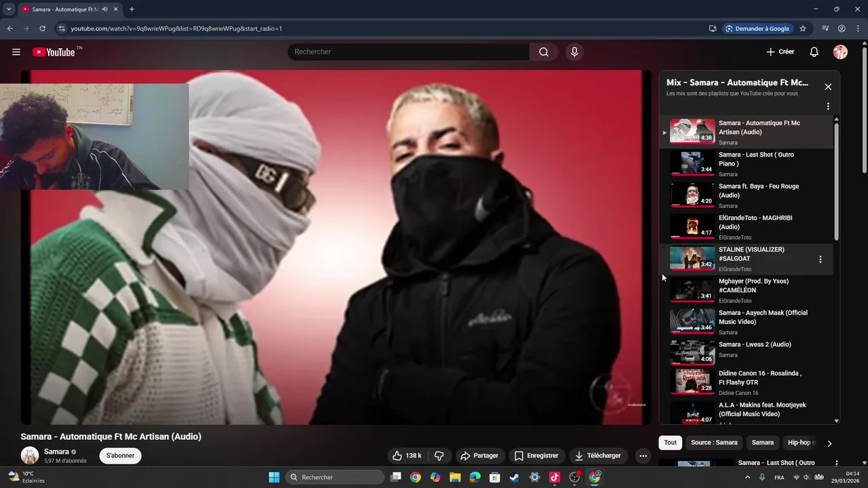Viewport: 868px width, 488px height.
Task: Select the Samara filter chip
Action: pyautogui.click(x=762, y=443)
